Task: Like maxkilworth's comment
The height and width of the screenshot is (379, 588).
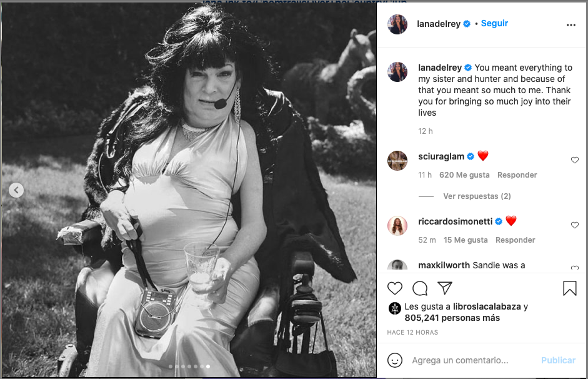Action: tap(575, 268)
